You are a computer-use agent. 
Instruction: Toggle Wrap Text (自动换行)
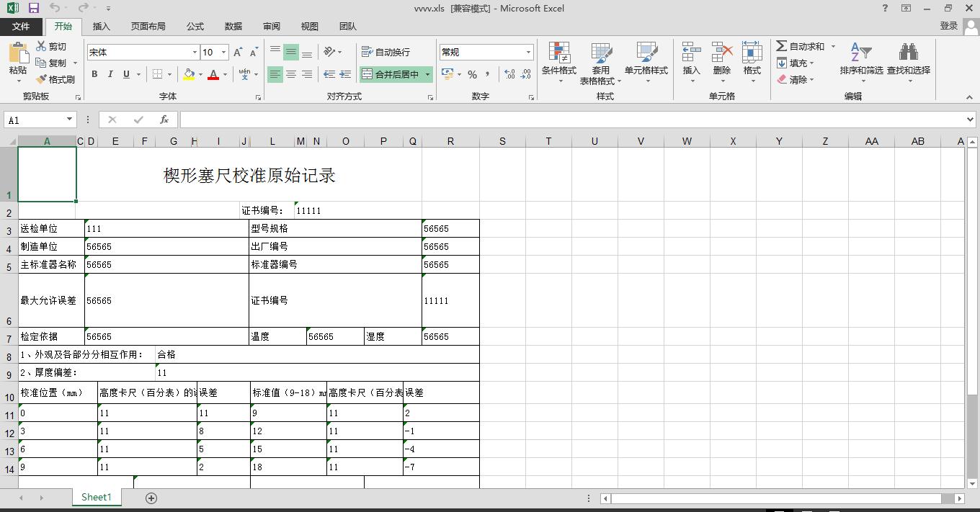click(386, 52)
